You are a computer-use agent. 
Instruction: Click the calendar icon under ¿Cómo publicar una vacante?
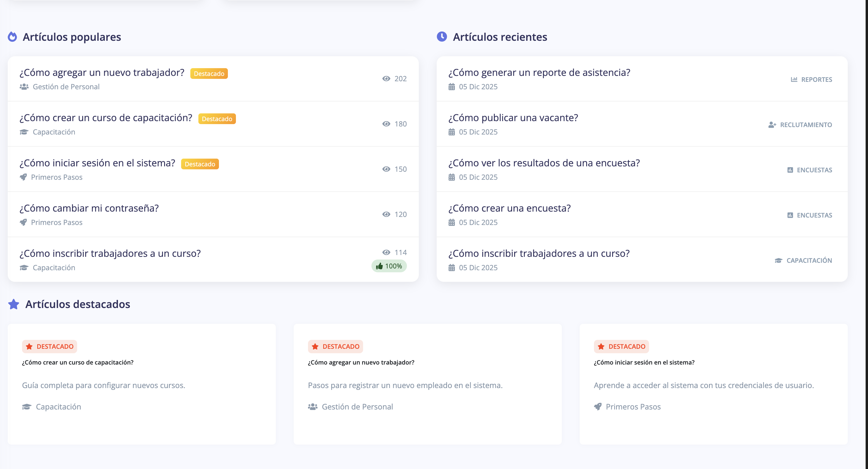452,132
